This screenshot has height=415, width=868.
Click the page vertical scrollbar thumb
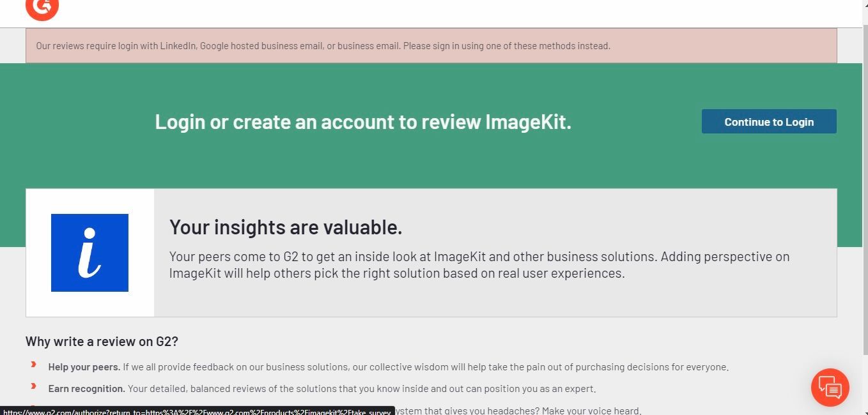[x=865, y=188]
